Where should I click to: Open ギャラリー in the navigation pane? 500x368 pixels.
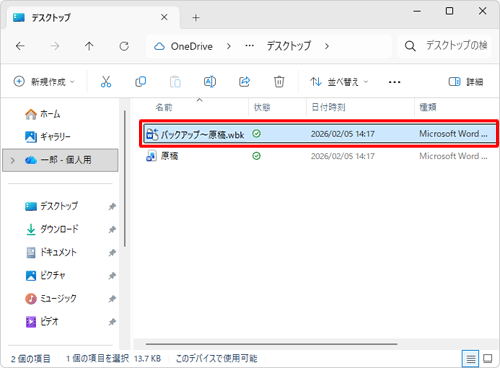(48, 137)
